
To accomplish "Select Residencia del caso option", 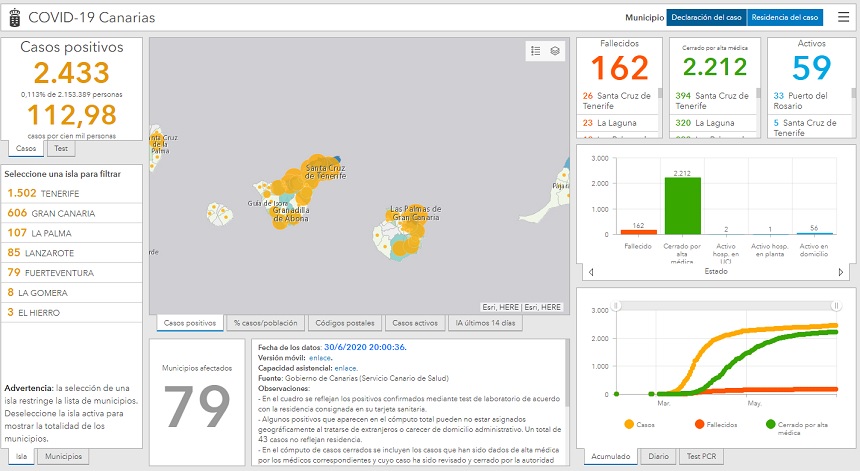I will pos(785,17).
